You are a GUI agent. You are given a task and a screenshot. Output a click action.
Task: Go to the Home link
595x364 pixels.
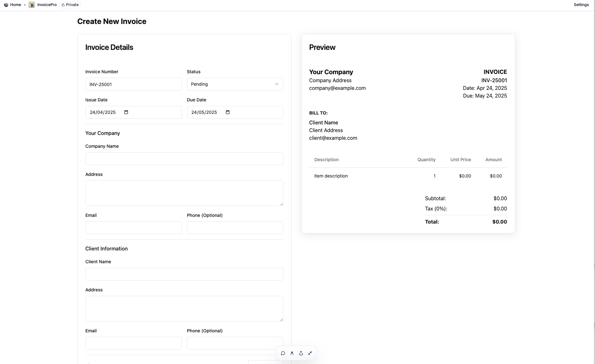[x=16, y=5]
